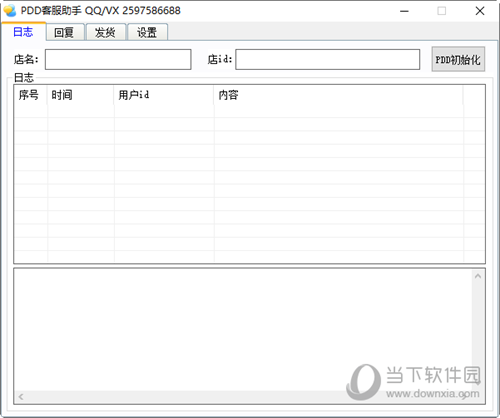
Task: Click the scroll left arrow in the lower text box
Action: pyautogui.click(x=21, y=397)
